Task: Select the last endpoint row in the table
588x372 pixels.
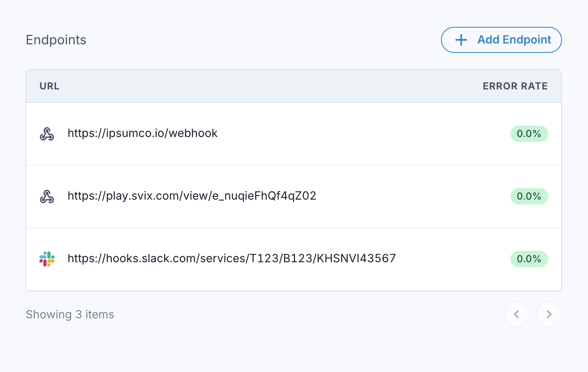Action: coord(447,259)
